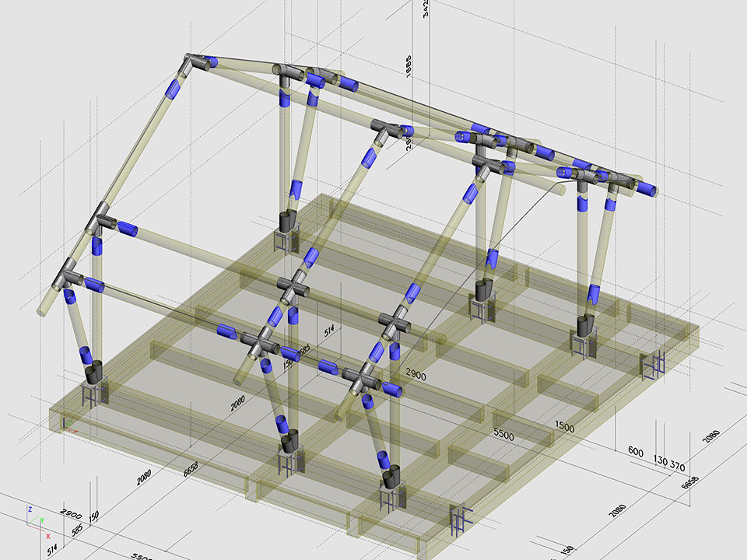This screenshot has height=560, width=747.
Task: Select the 5500 dimension label
Action: pos(503,436)
